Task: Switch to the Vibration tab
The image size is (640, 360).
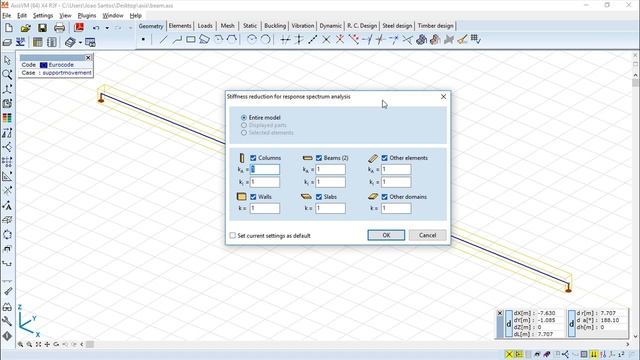Action: tap(303, 26)
